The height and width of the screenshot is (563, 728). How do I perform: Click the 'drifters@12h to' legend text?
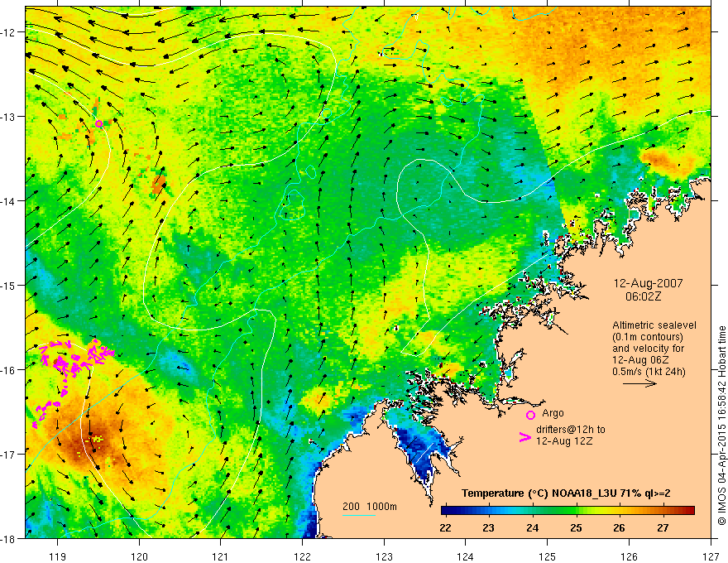coord(571,430)
